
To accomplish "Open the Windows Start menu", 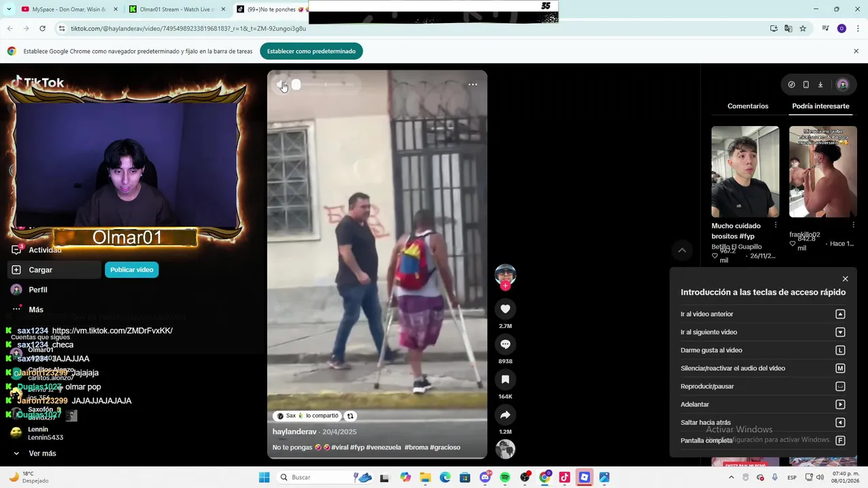I will 264,477.
